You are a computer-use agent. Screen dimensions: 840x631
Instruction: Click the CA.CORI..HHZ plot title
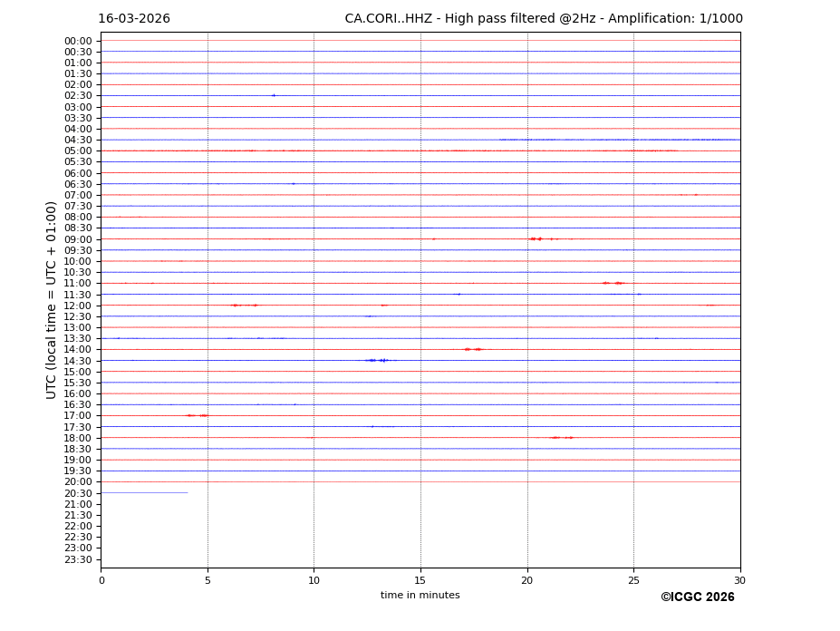543,19
